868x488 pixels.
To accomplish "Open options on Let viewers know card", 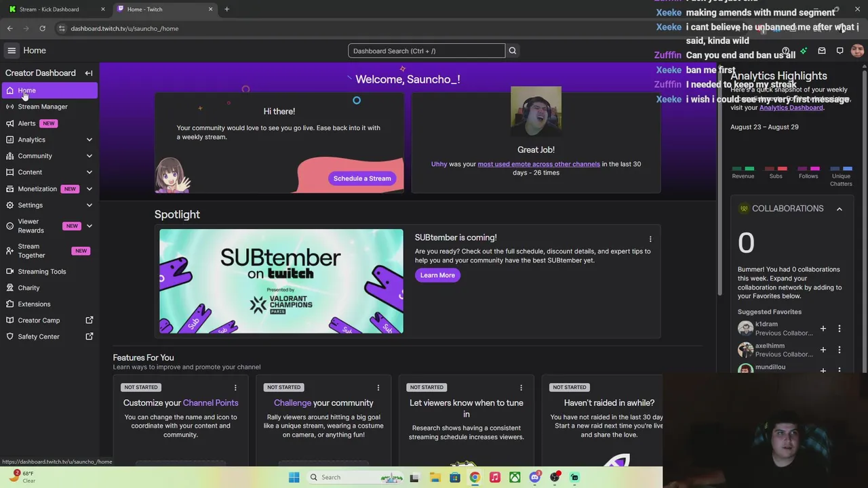I will pyautogui.click(x=521, y=388).
